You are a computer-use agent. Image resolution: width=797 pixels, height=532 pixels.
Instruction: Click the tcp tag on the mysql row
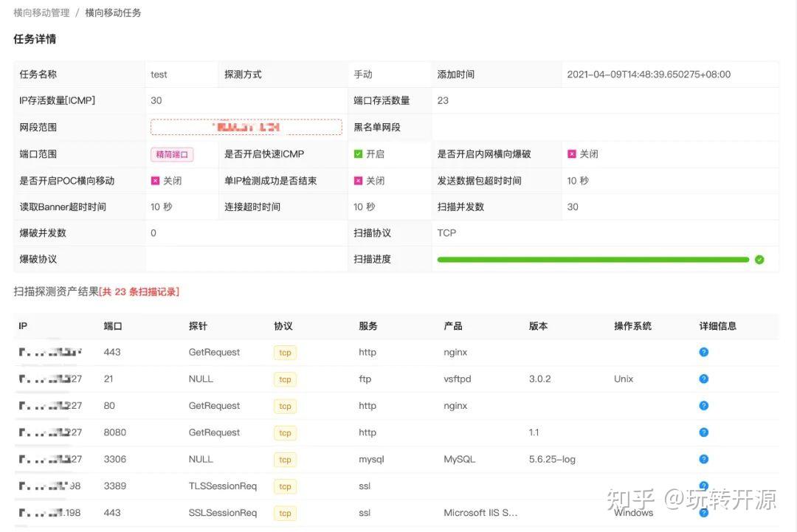tap(284, 459)
